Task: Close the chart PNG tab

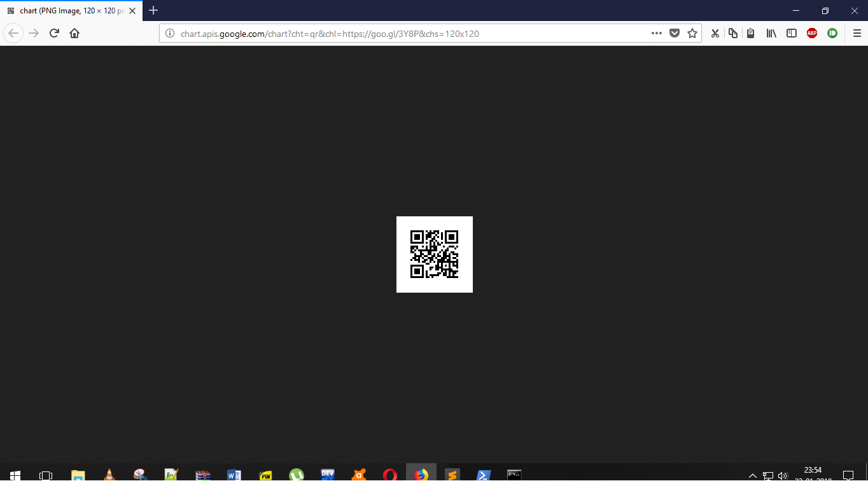Action: (x=132, y=11)
